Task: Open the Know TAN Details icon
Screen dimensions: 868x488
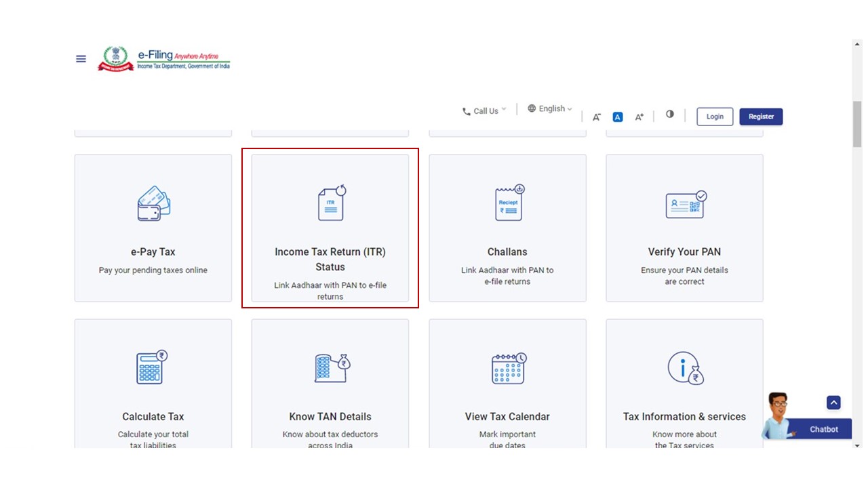Action: (x=330, y=367)
